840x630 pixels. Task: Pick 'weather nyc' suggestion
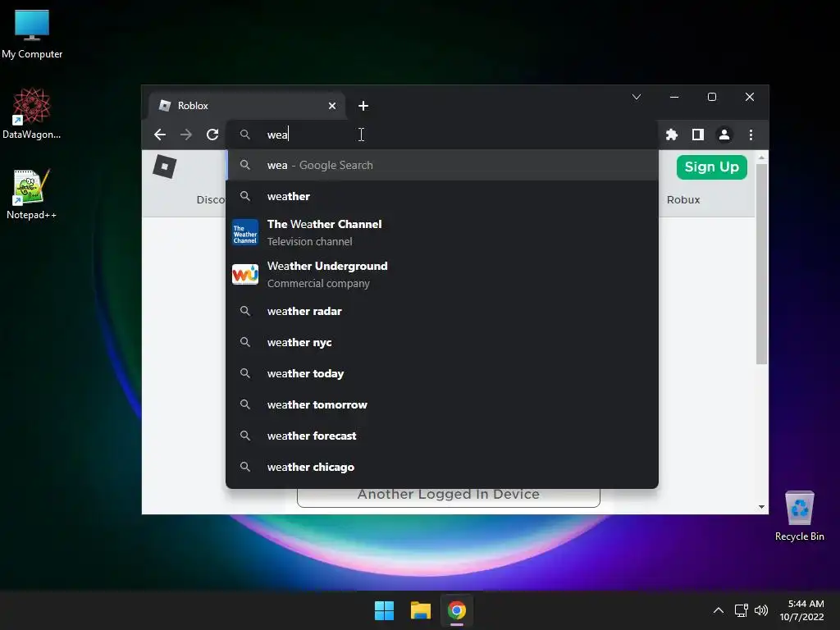pyautogui.click(x=442, y=342)
